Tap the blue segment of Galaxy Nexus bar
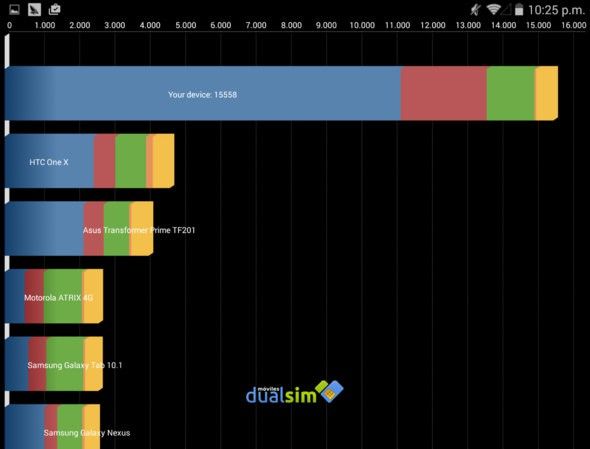The width and height of the screenshot is (590, 449). 24,427
